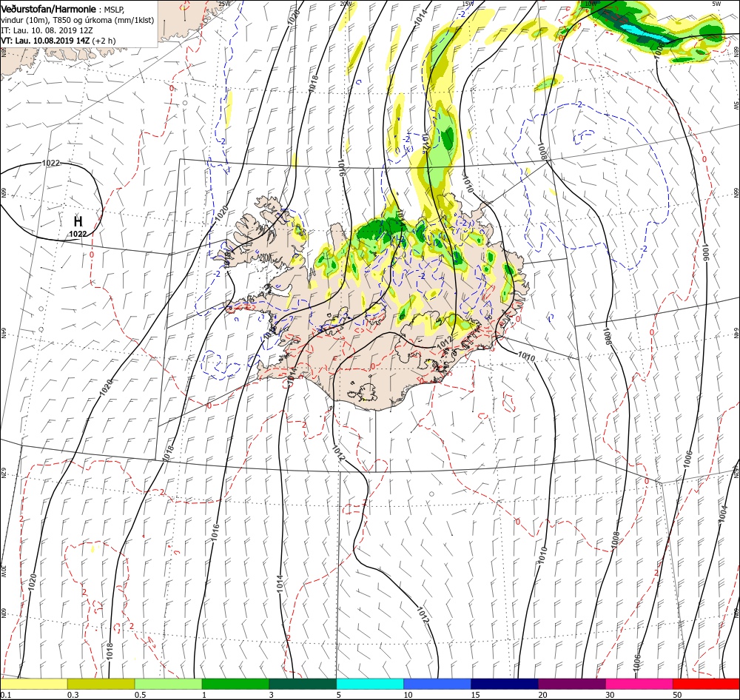
Task: Click the '15' legend scale value
Action: point(475,695)
